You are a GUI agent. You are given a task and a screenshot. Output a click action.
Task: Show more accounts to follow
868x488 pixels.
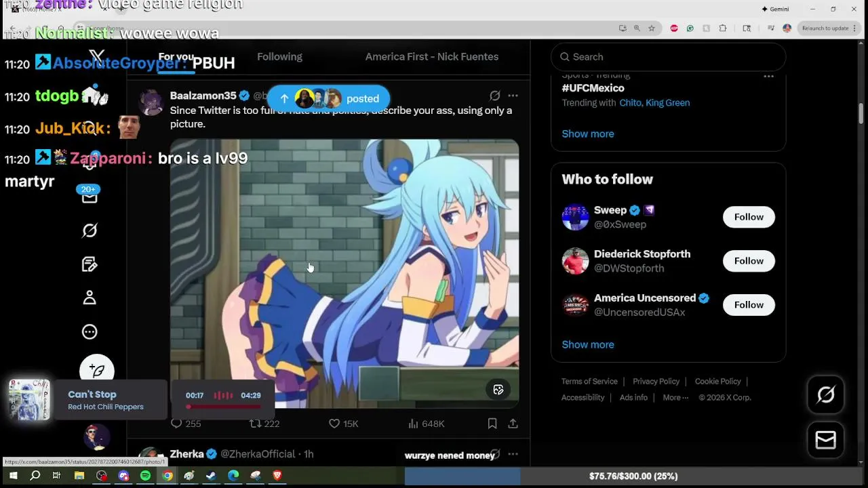[x=588, y=344]
